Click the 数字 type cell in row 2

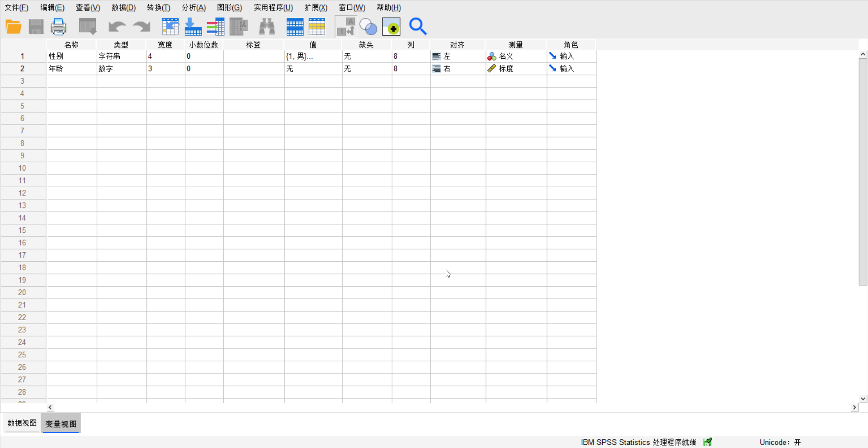tap(122, 69)
